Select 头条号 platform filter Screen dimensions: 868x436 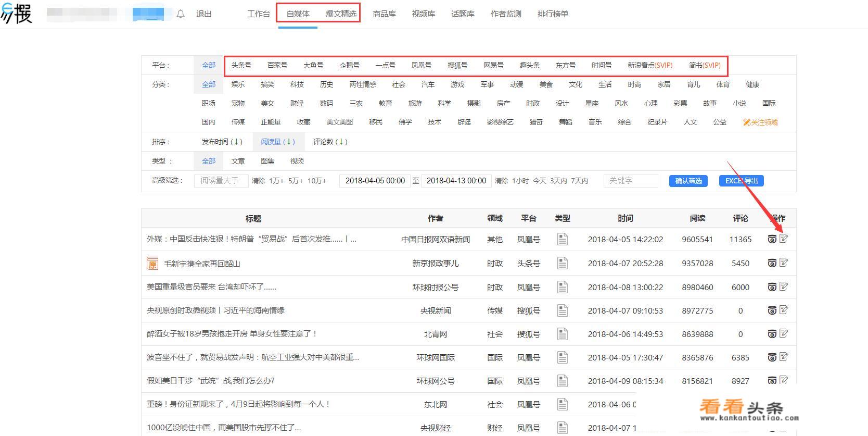(x=241, y=65)
